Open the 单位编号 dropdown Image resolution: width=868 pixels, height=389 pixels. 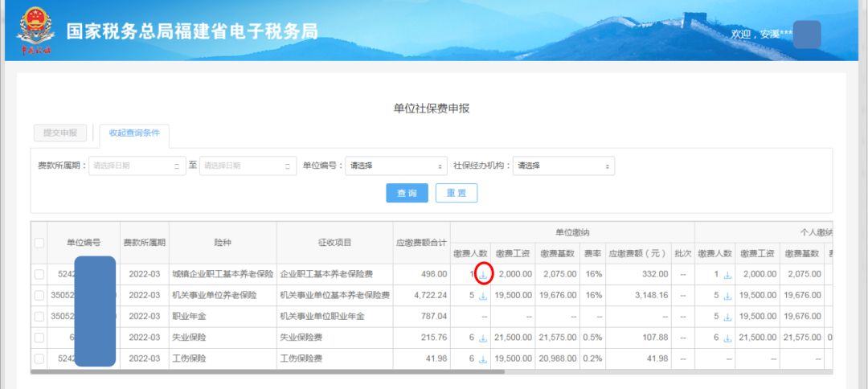click(395, 166)
